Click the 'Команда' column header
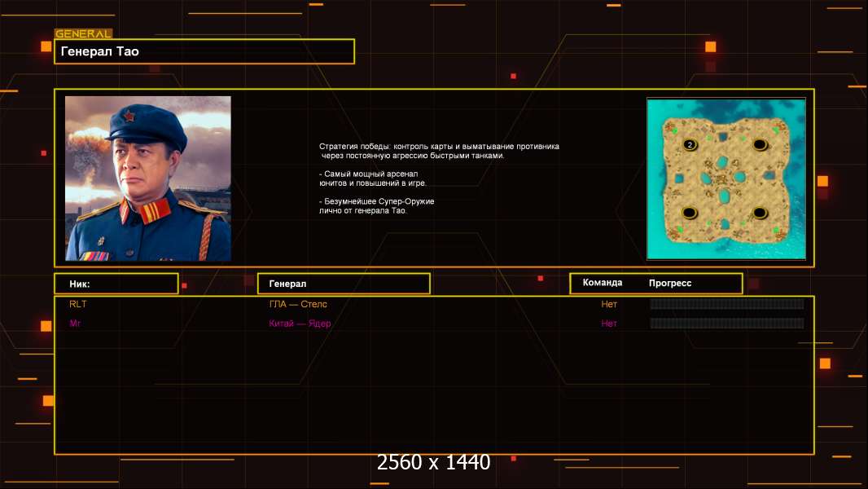Image resolution: width=868 pixels, height=489 pixels. pyautogui.click(x=603, y=283)
